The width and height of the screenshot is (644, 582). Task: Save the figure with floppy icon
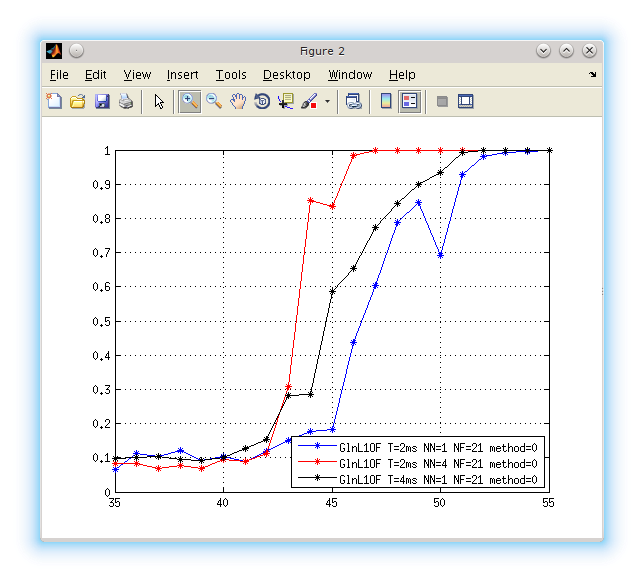pyautogui.click(x=102, y=101)
